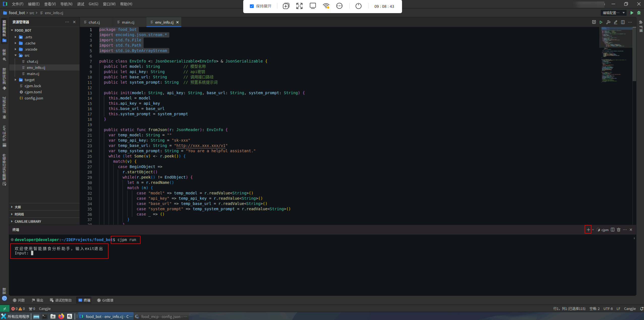
Task: Switch to the chat.cj tab
Action: click(94, 22)
